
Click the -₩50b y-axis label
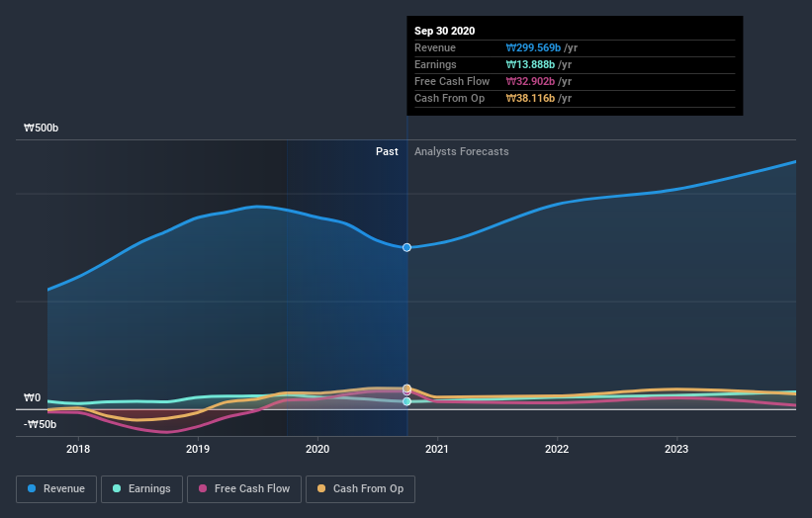pos(40,424)
